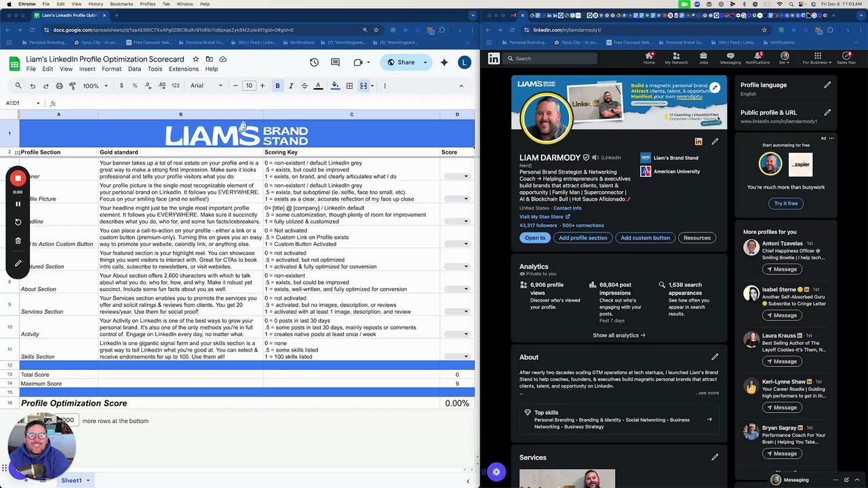
Task: Edit the About section on LinkedIn
Action: [715, 357]
